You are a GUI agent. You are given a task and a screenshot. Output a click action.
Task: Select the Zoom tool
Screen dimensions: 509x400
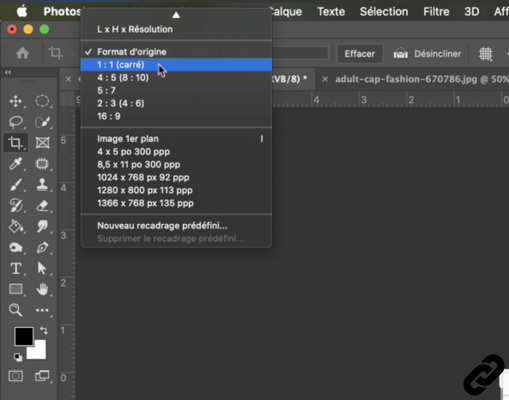pyautogui.click(x=15, y=310)
